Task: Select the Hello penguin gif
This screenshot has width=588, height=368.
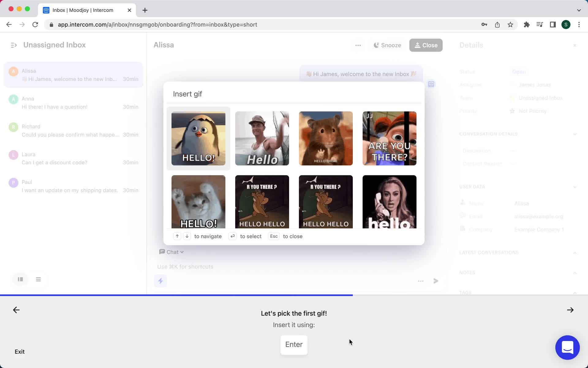Action: coord(198,138)
